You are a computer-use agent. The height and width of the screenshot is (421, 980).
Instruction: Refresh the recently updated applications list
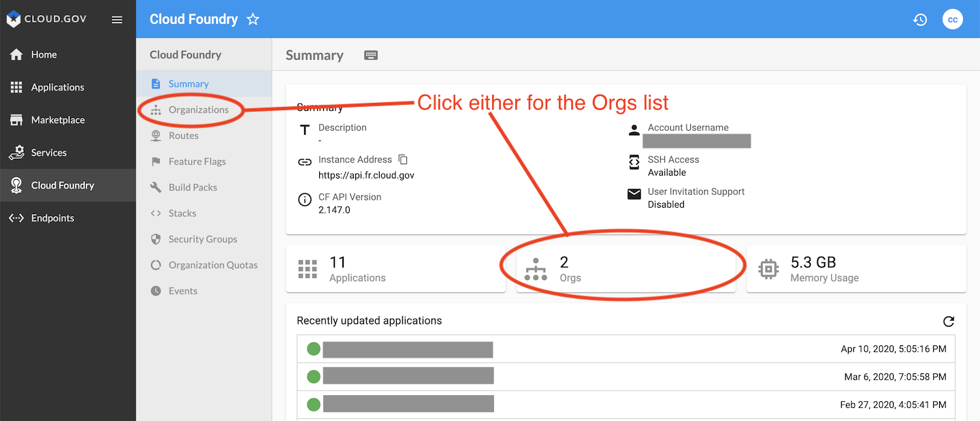(x=949, y=322)
